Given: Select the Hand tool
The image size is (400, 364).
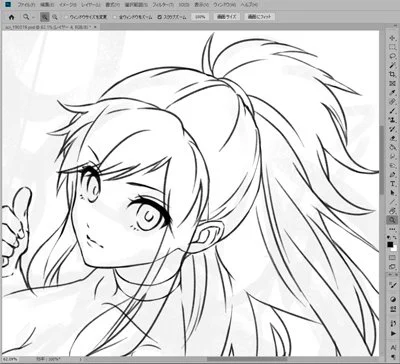Looking at the screenshot, I should point(393,210).
